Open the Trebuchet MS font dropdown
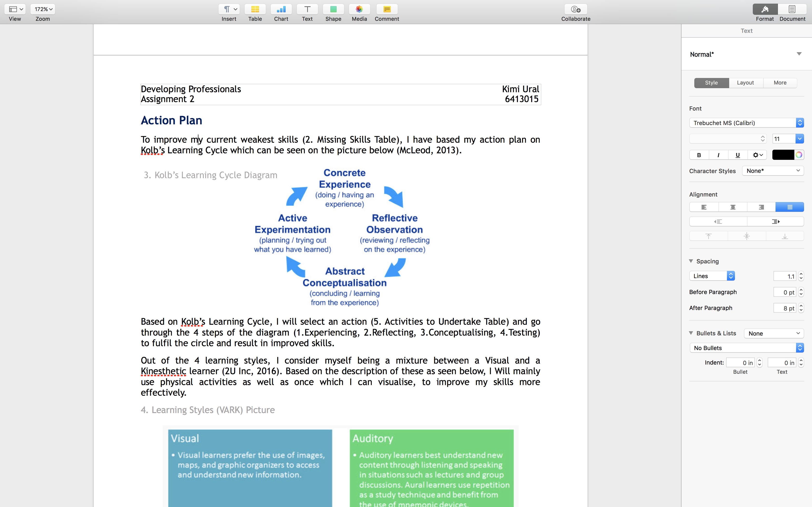 coord(746,123)
